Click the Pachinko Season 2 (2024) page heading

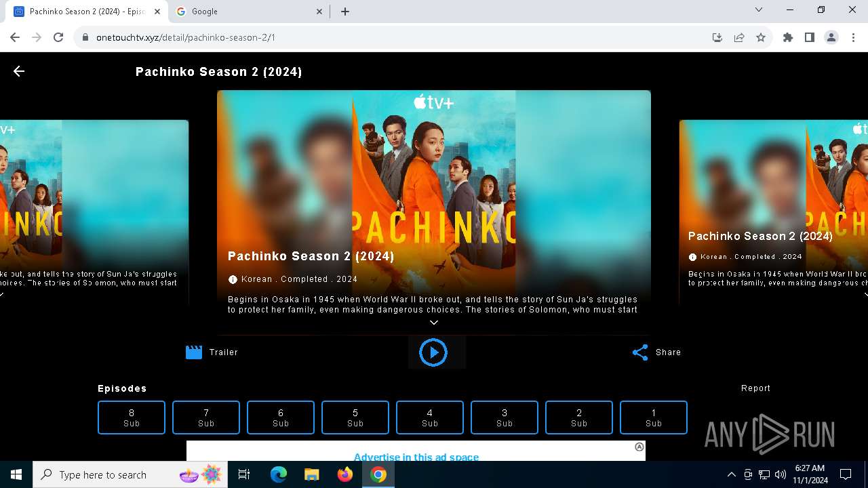[219, 72]
